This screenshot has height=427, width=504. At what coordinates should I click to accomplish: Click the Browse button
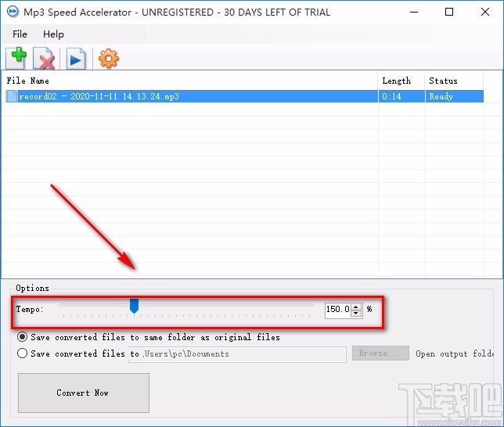(x=380, y=353)
